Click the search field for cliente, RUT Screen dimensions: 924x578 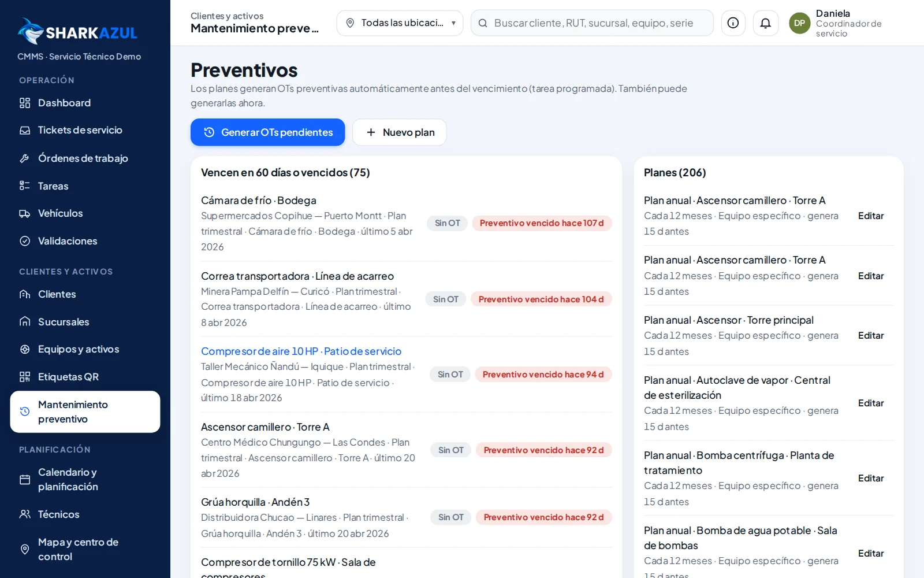point(592,23)
